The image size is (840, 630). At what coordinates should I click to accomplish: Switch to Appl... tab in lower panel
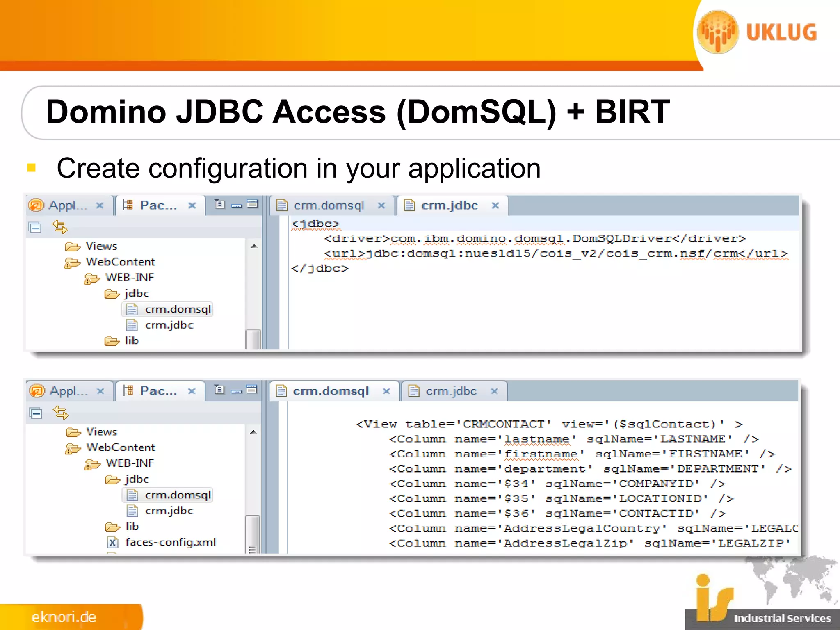click(69, 391)
